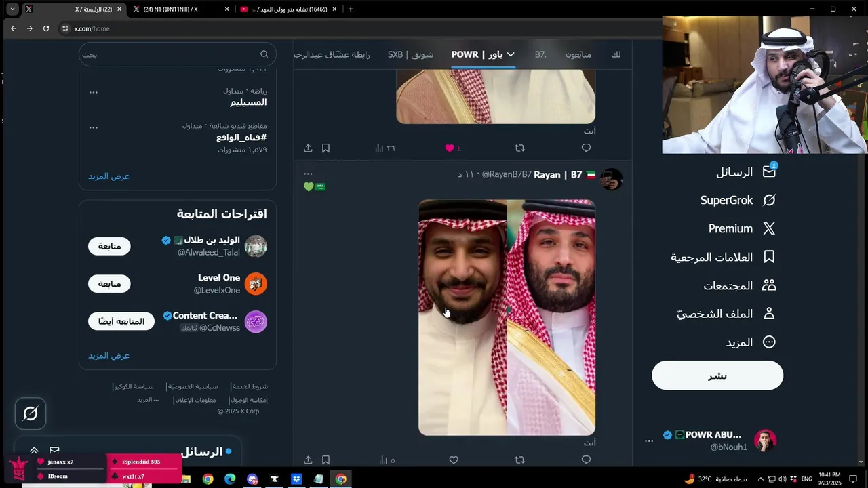The width and height of the screenshot is (868, 488).
Task: Open سياسة الكوكيز footer link
Action: 133,386
